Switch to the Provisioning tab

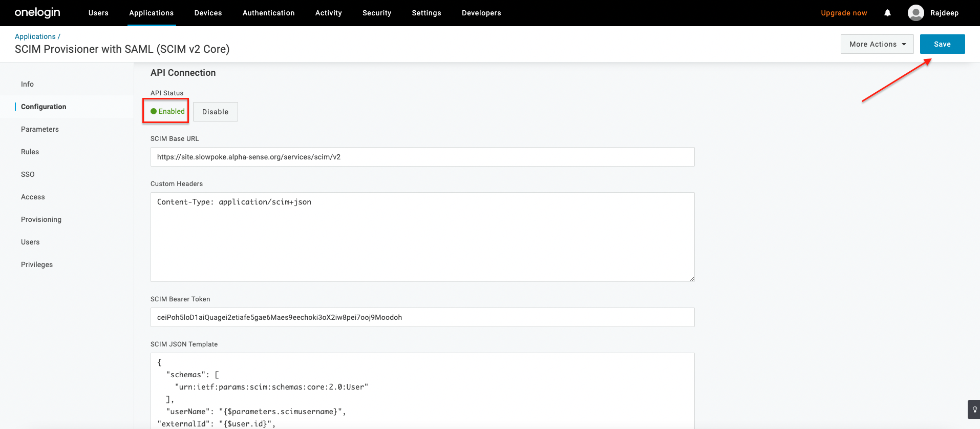(41, 219)
